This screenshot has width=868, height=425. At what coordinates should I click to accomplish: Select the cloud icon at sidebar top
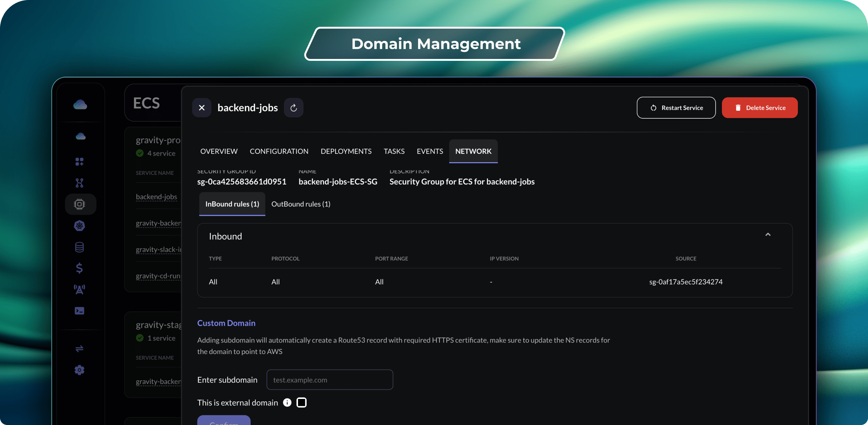pyautogui.click(x=80, y=105)
